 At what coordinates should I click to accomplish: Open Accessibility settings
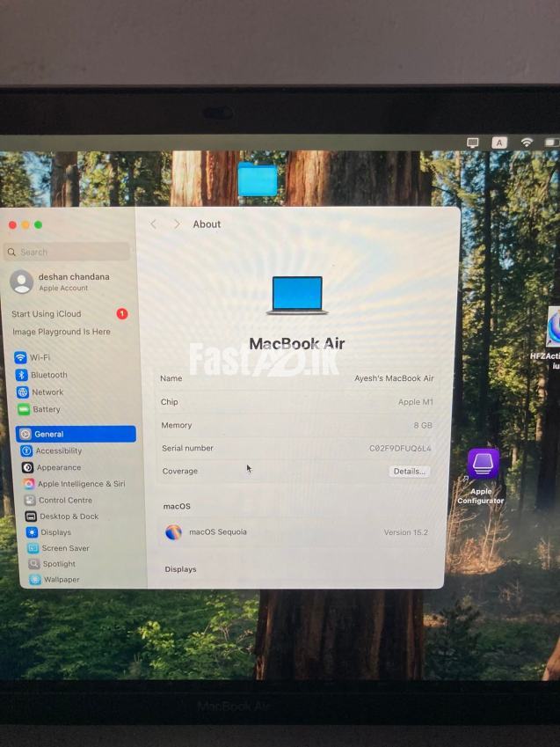click(x=58, y=450)
